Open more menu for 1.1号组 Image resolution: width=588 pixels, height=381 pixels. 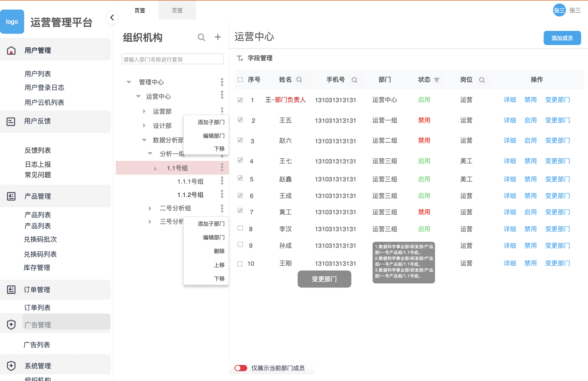click(x=222, y=167)
